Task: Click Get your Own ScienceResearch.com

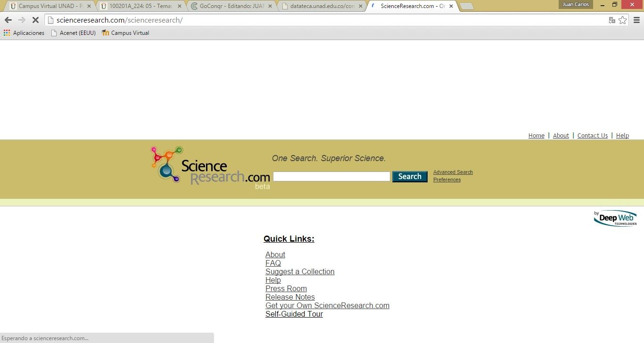Action: click(x=327, y=306)
